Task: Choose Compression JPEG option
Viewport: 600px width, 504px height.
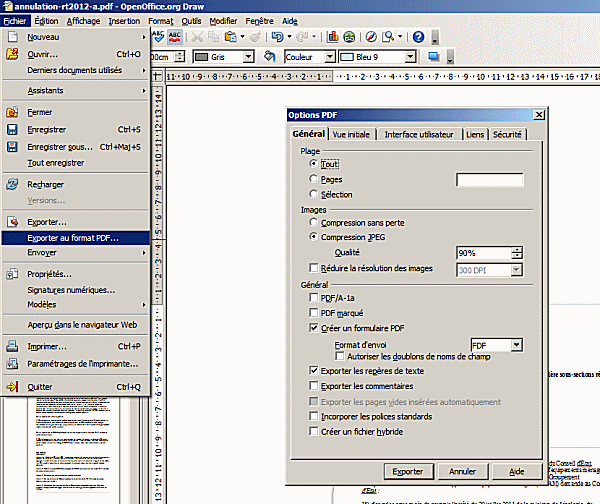Action: click(313, 237)
